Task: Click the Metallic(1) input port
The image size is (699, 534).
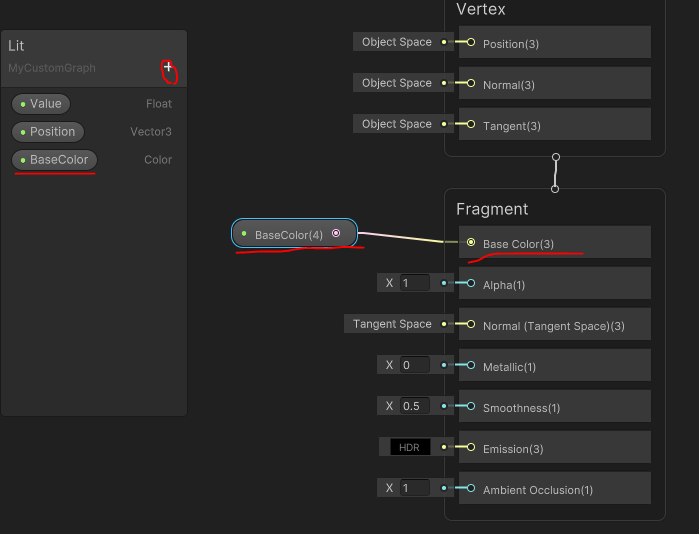Action: point(471,365)
